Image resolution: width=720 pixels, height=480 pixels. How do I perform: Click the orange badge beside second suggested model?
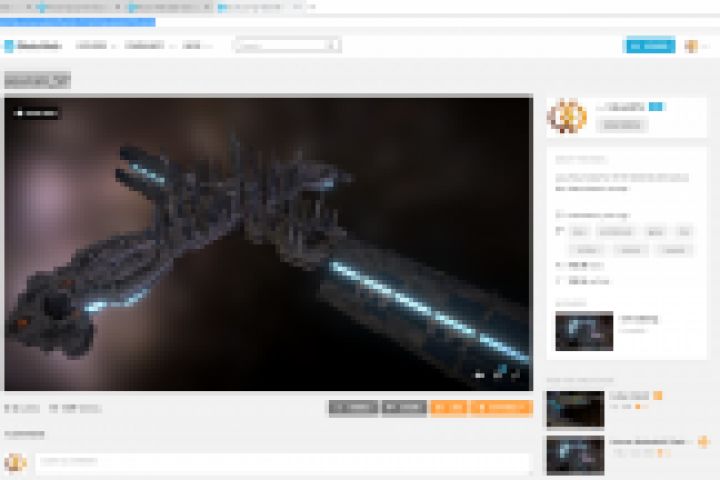tap(703, 442)
